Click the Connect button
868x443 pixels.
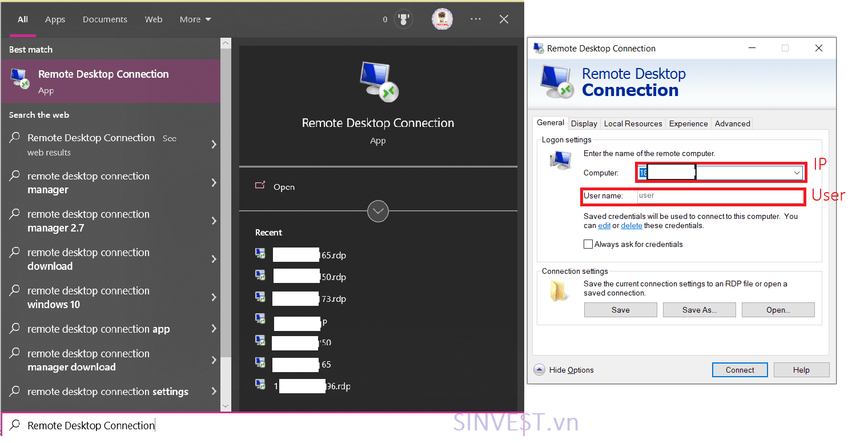740,370
